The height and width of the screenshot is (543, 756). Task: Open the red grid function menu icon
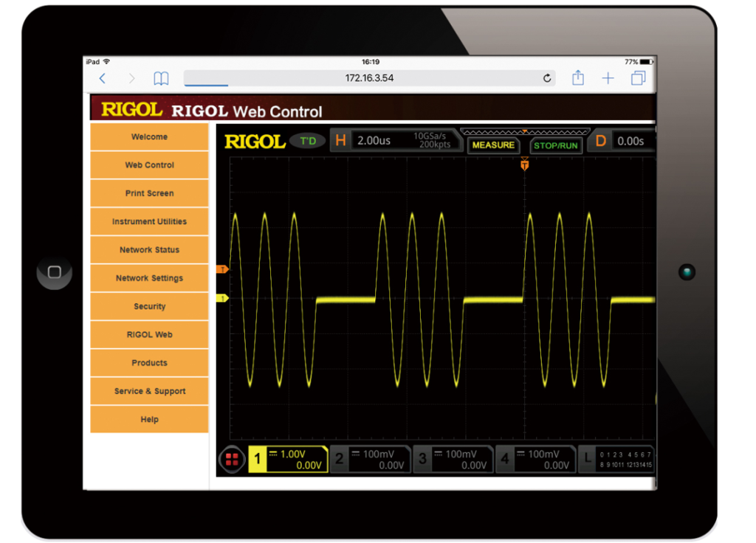232,460
